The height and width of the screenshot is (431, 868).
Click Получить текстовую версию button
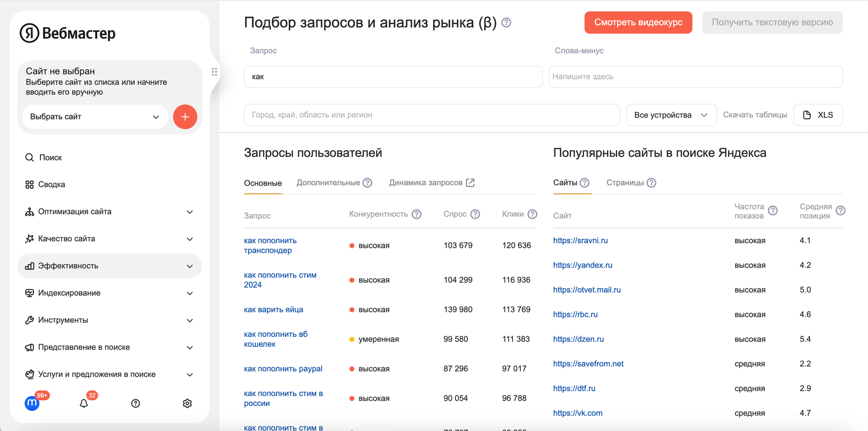pos(772,22)
